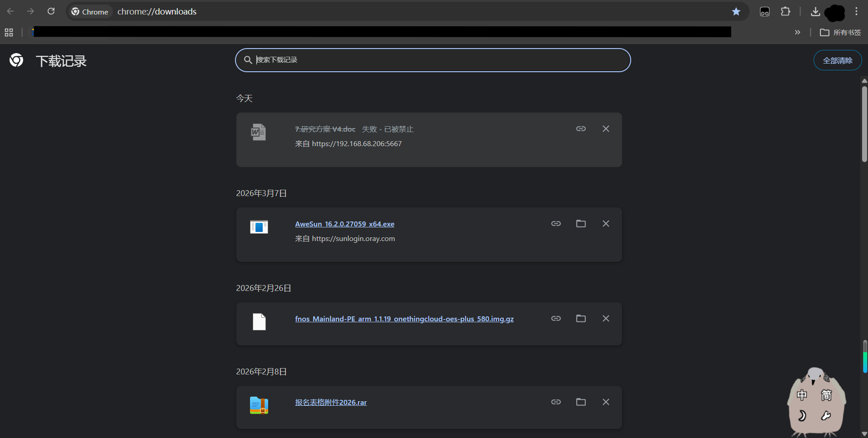
Task: Click the 全部清除 button
Action: click(x=837, y=60)
